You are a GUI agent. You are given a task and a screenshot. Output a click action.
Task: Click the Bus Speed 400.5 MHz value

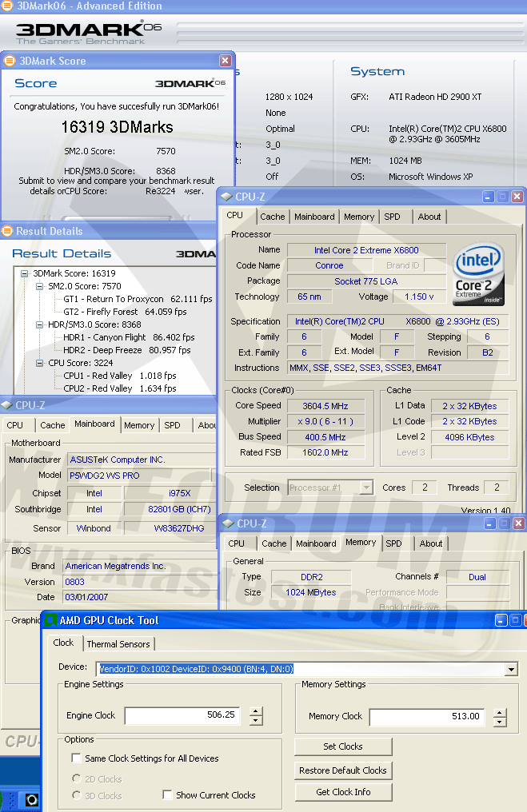coord(326,437)
